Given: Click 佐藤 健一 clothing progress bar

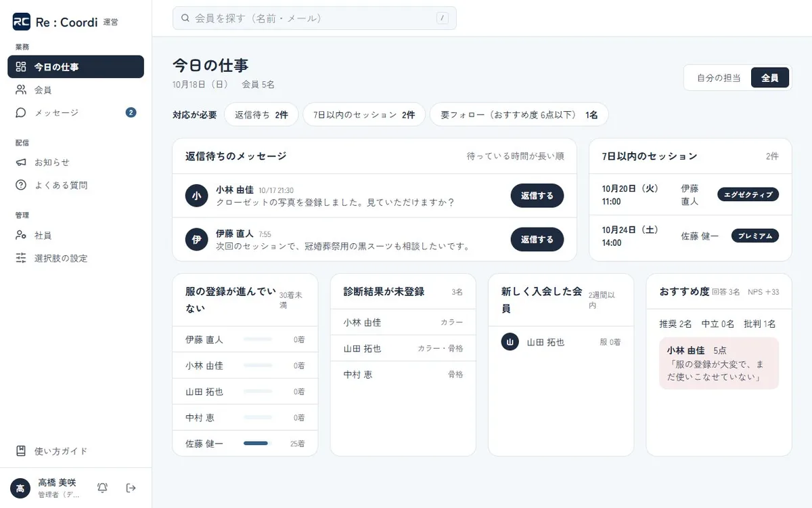Looking at the screenshot, I should pos(258,444).
